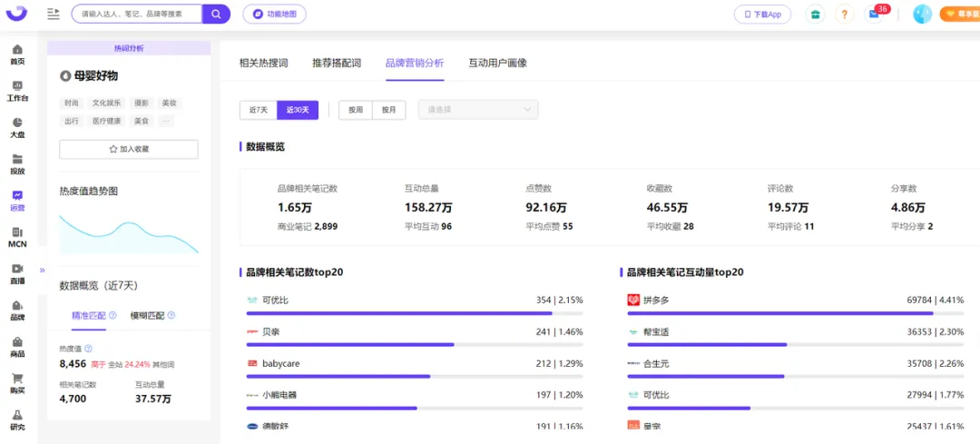Select the 美妆 category tag
The width and height of the screenshot is (980, 444).
(x=169, y=104)
